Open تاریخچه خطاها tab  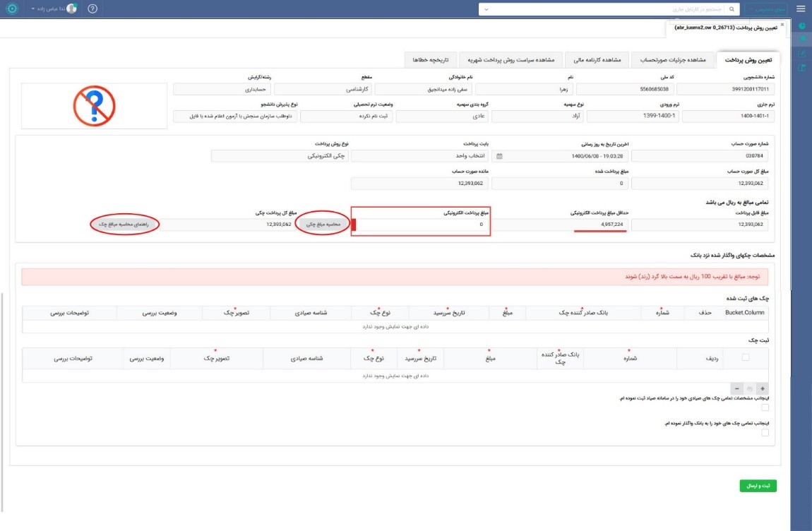(430, 60)
